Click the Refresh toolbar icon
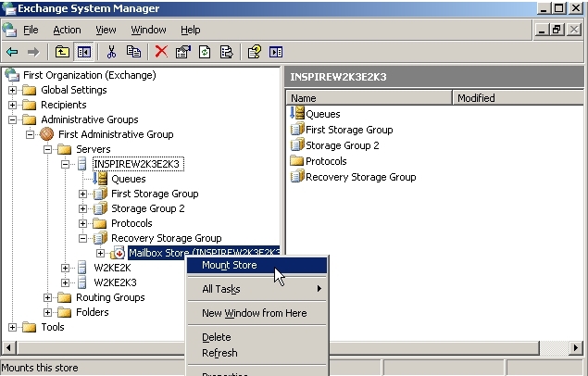 pyautogui.click(x=205, y=52)
